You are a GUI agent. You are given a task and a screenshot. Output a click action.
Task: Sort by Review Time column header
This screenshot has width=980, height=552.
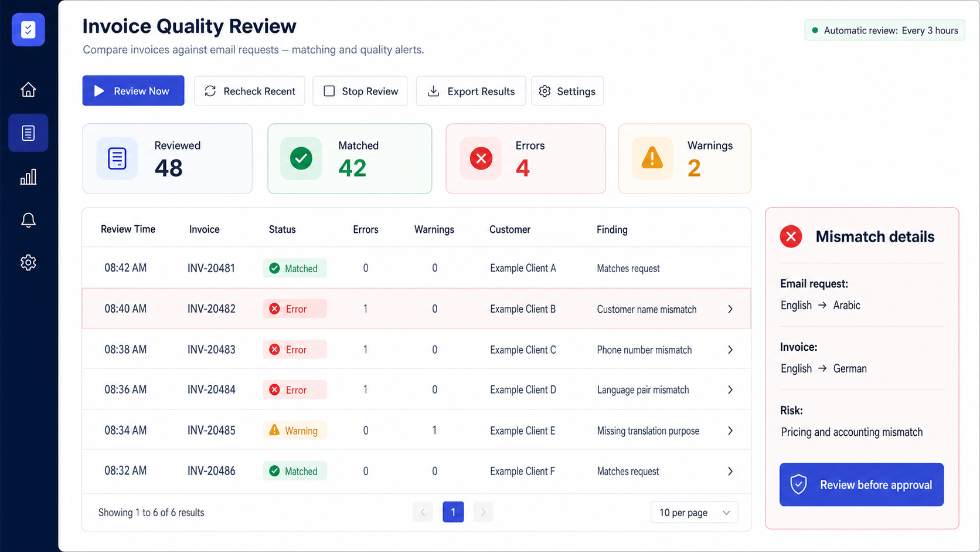(128, 229)
